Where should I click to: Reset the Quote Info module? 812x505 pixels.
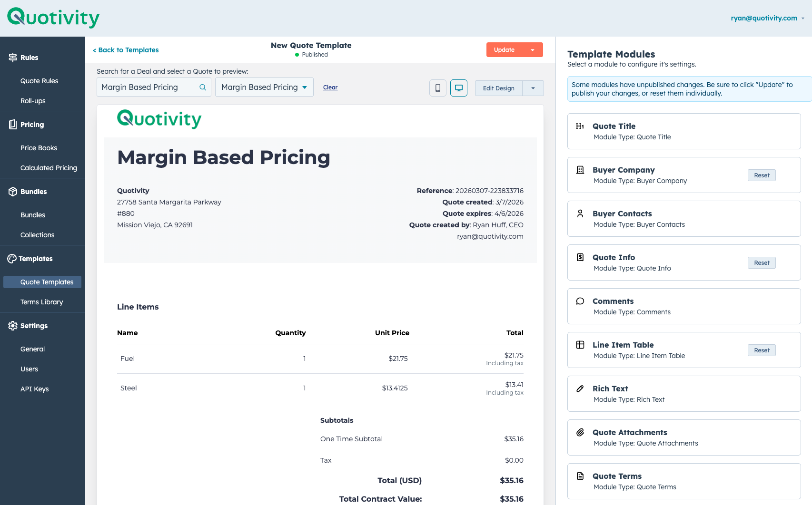(761, 263)
